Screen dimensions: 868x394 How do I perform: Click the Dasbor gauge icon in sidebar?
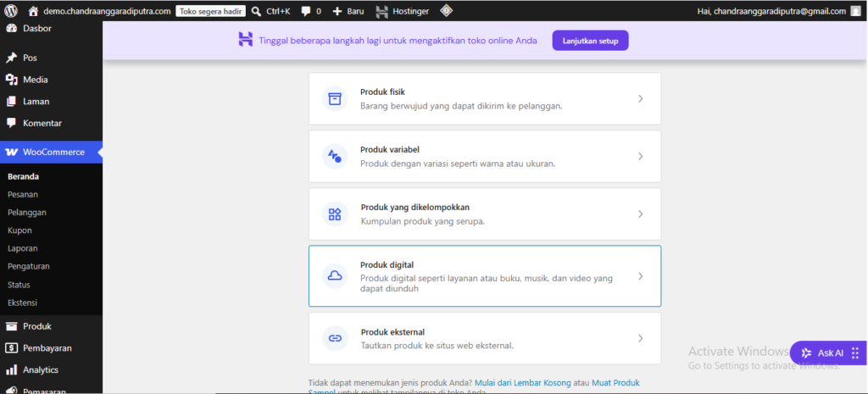click(12, 29)
